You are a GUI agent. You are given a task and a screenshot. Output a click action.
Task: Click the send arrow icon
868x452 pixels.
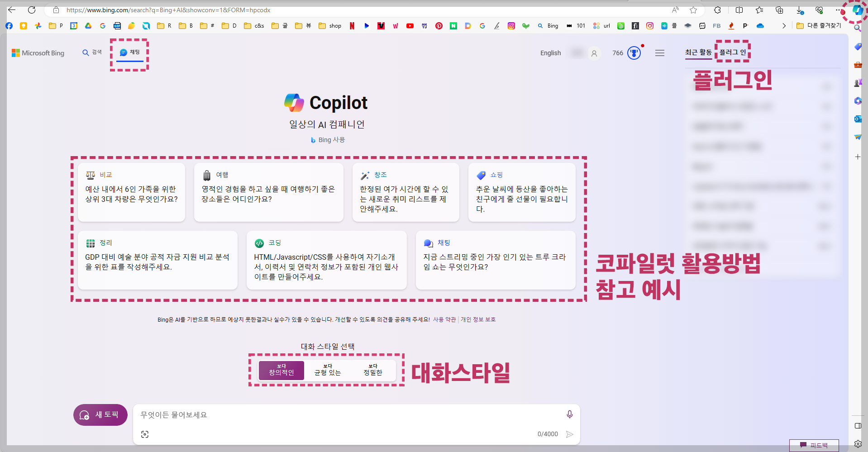point(569,434)
